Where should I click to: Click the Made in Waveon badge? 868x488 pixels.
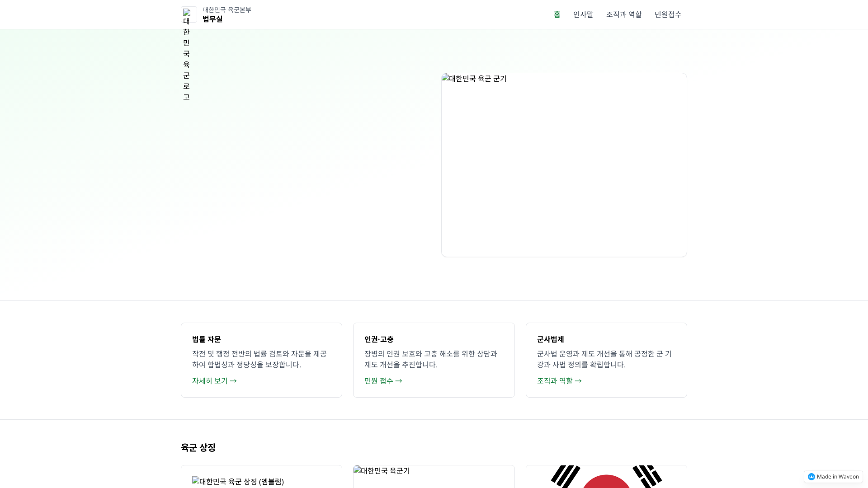[833, 476]
